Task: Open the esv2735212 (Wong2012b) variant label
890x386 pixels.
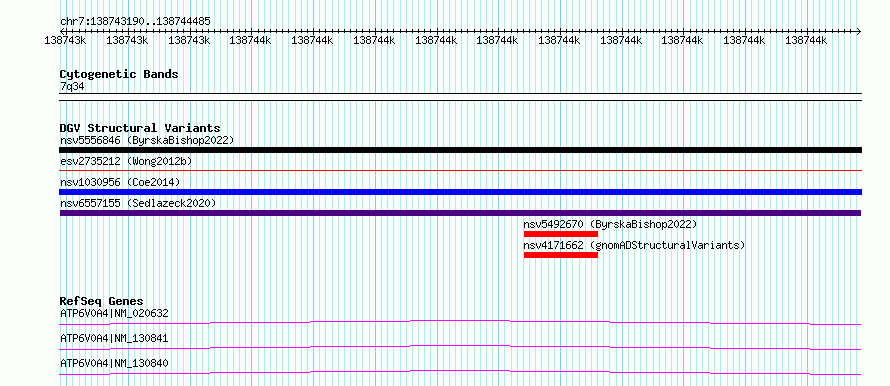Action: (126, 161)
